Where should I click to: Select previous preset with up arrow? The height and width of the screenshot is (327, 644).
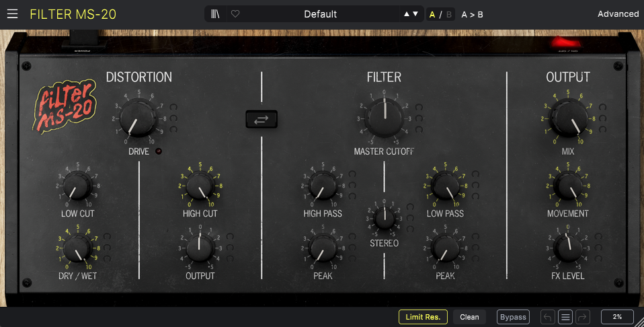tap(407, 14)
